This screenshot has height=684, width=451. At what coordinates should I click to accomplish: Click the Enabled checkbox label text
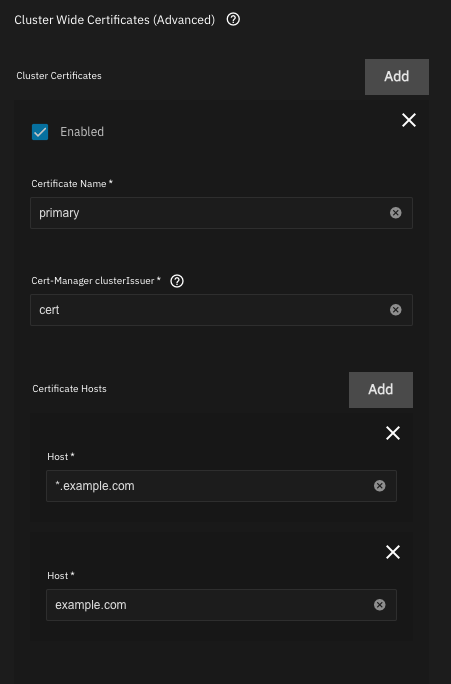(x=82, y=132)
